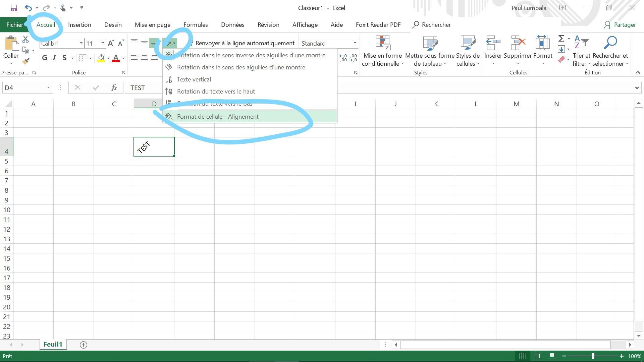Open the Standard number format dropdown
Viewport: 644px width, 362px height.
click(355, 43)
